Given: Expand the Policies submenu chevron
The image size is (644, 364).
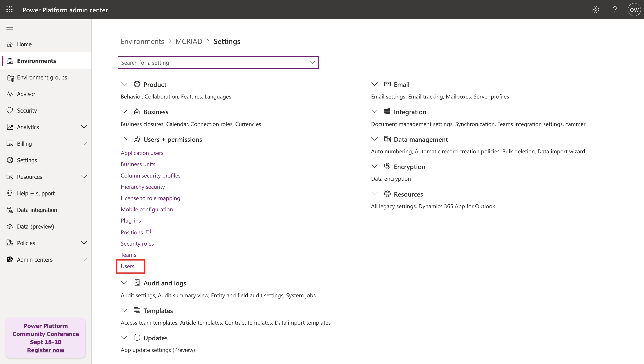Looking at the screenshot, I should (x=84, y=243).
